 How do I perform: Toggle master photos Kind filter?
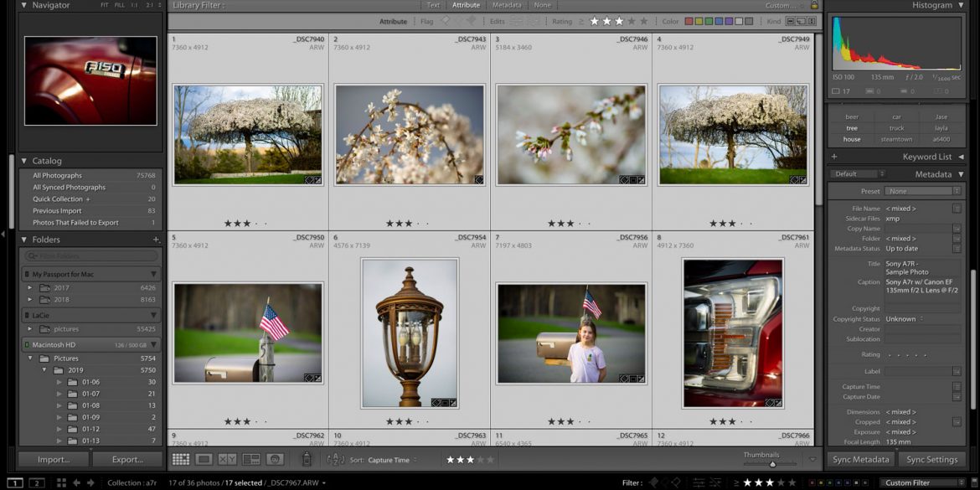pos(791,21)
